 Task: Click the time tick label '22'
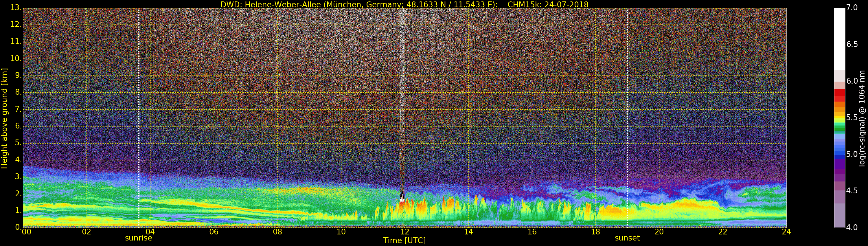[723, 232]
